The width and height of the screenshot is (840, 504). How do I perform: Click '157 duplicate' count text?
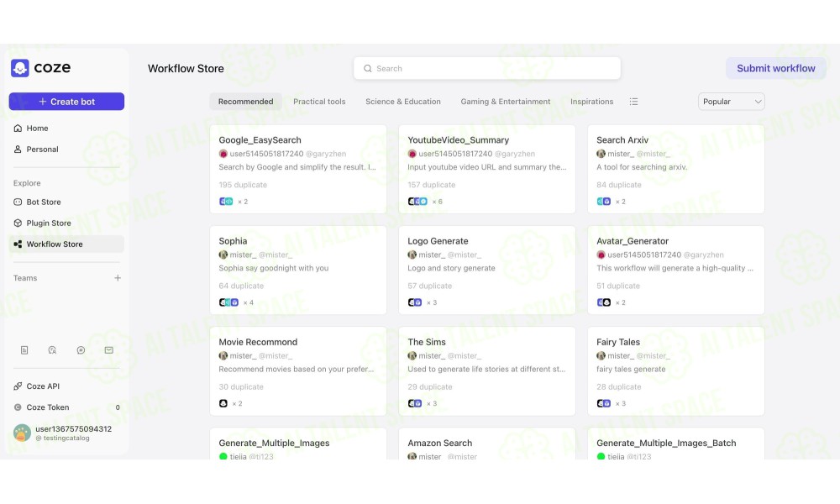pyautogui.click(x=431, y=185)
